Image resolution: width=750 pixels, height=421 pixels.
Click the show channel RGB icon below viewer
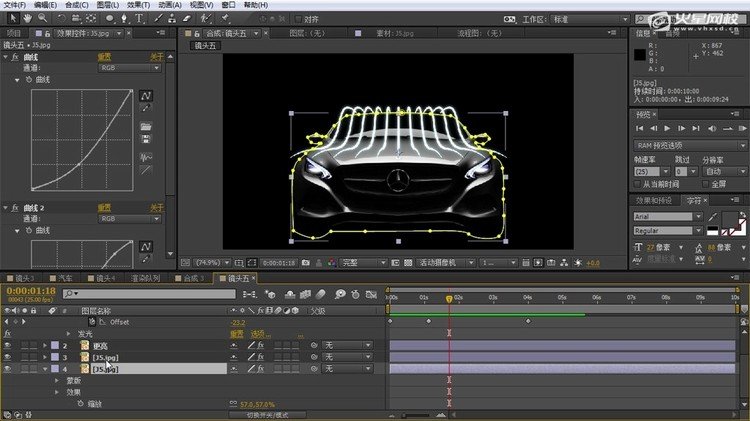pyautogui.click(x=332, y=263)
